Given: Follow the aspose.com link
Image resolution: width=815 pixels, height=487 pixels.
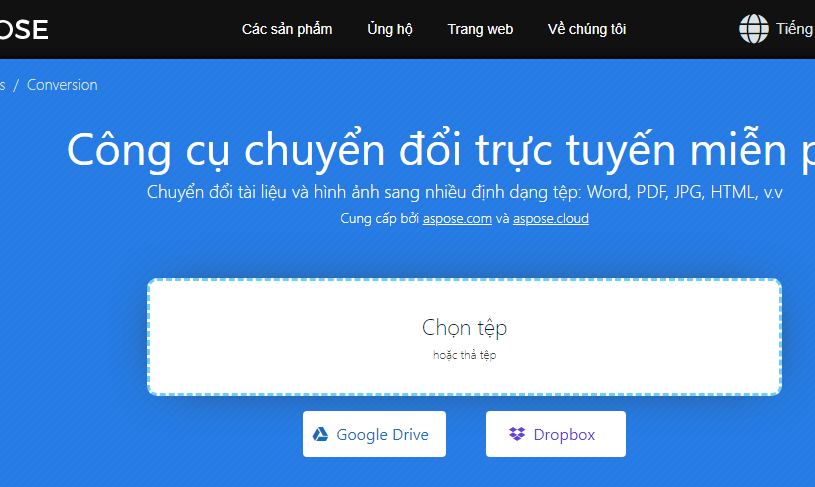Looking at the screenshot, I should [x=457, y=218].
